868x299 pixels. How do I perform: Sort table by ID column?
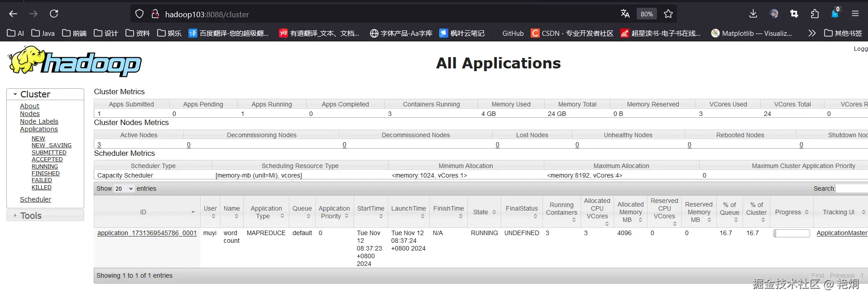(147, 212)
